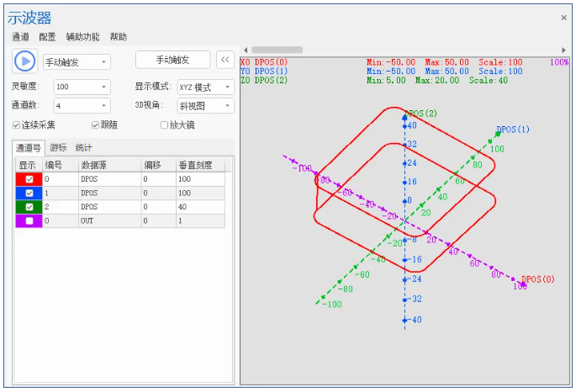Click the vertical scale value 1 for OUT channel
Screen dimensions: 576x392
coord(201,220)
